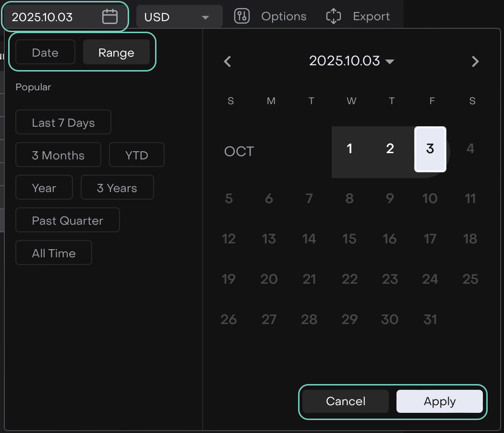Select October 2 in calendar
This screenshot has width=504, height=433.
390,149
